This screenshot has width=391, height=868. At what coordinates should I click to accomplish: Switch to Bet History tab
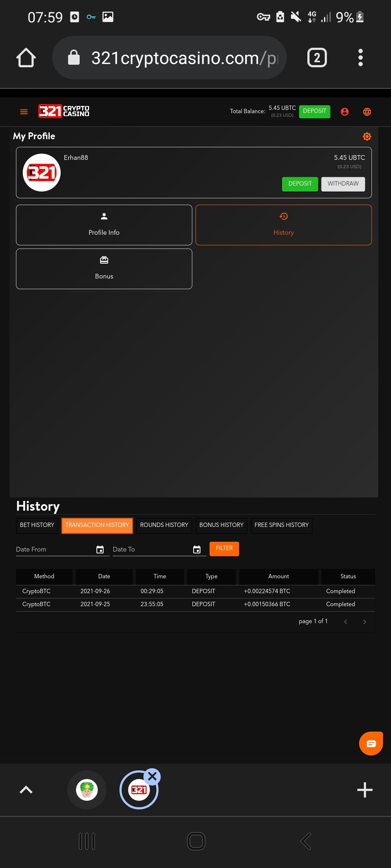(37, 525)
